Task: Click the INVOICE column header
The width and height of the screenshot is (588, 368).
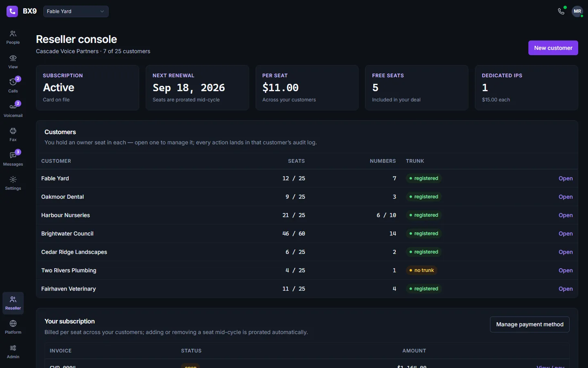Action: (x=60, y=351)
